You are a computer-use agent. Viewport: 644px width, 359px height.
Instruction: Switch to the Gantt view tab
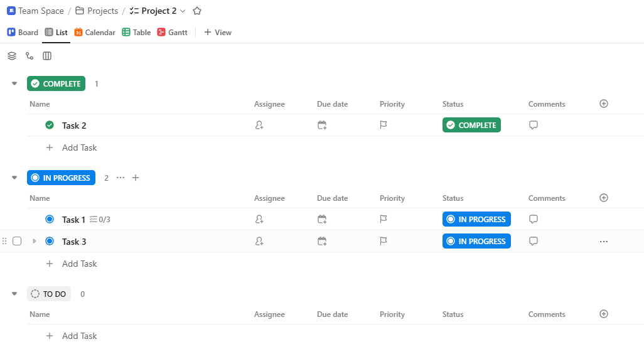[x=172, y=32]
